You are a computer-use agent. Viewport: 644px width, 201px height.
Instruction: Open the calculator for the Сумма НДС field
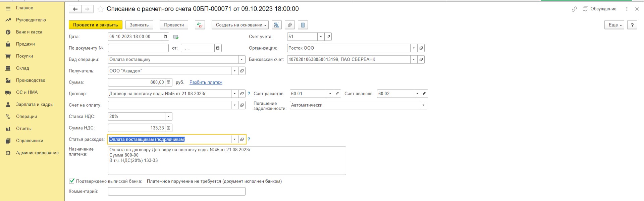(x=168, y=128)
